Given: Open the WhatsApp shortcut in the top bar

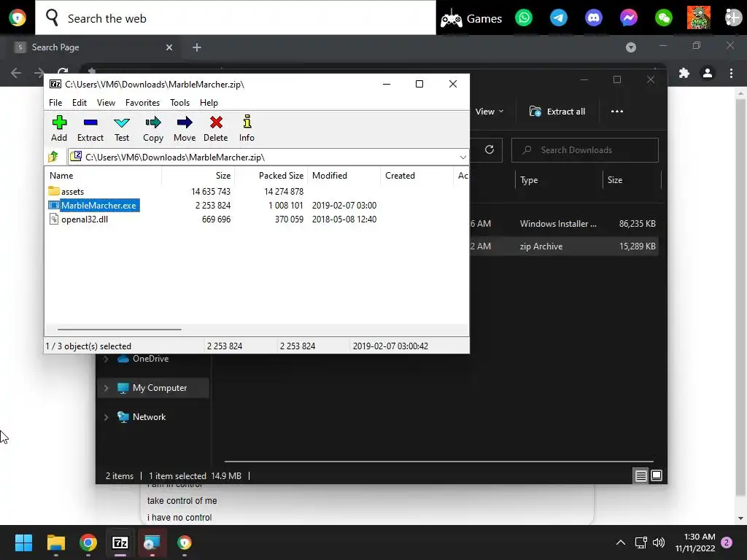Looking at the screenshot, I should point(524,18).
